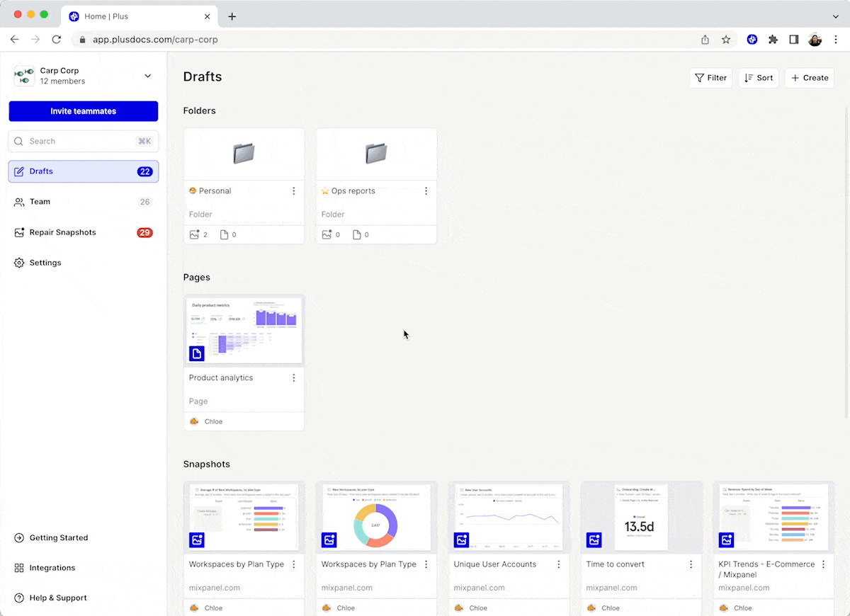
Task: Bookmark this page with the star icon
Action: pos(726,40)
